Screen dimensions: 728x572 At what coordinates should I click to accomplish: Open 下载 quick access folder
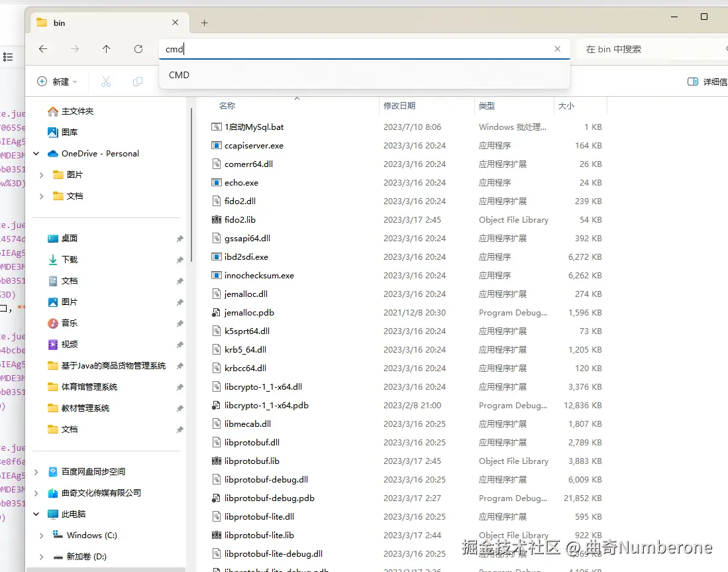click(63, 259)
